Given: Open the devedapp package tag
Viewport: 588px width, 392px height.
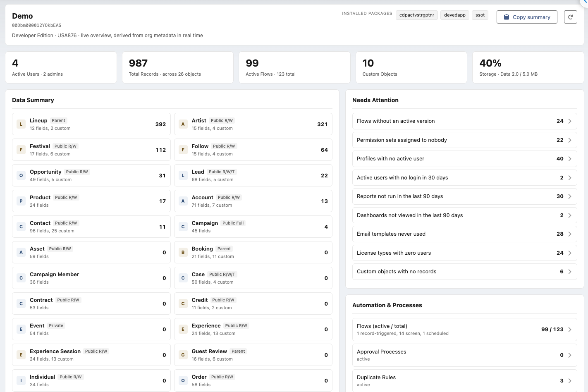Looking at the screenshot, I should point(455,15).
